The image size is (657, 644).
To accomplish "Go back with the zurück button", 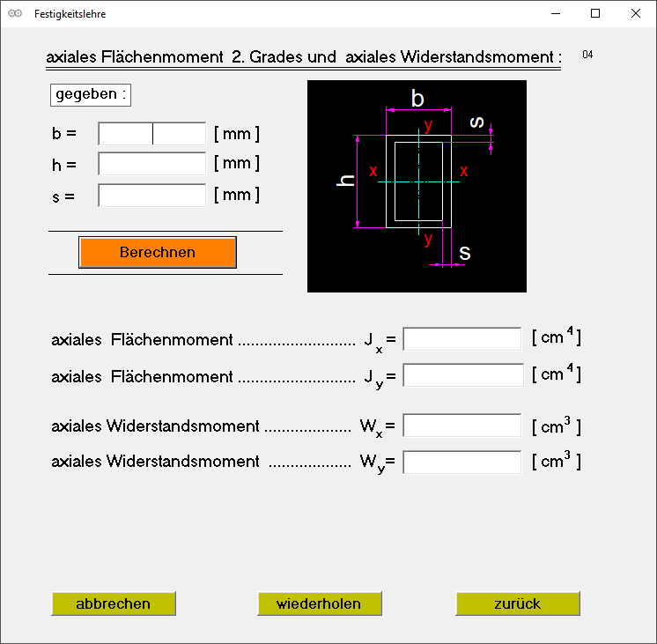I will coord(518,603).
